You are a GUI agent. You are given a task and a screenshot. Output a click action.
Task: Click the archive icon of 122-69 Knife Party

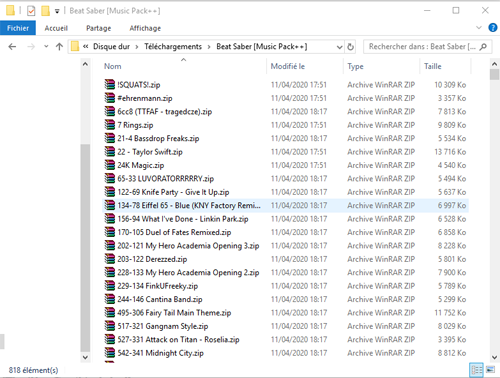point(110,192)
